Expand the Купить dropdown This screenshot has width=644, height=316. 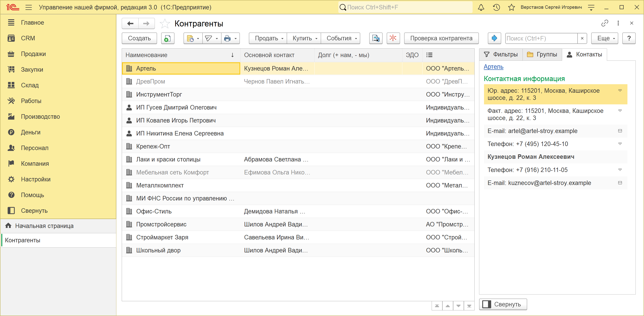(304, 38)
